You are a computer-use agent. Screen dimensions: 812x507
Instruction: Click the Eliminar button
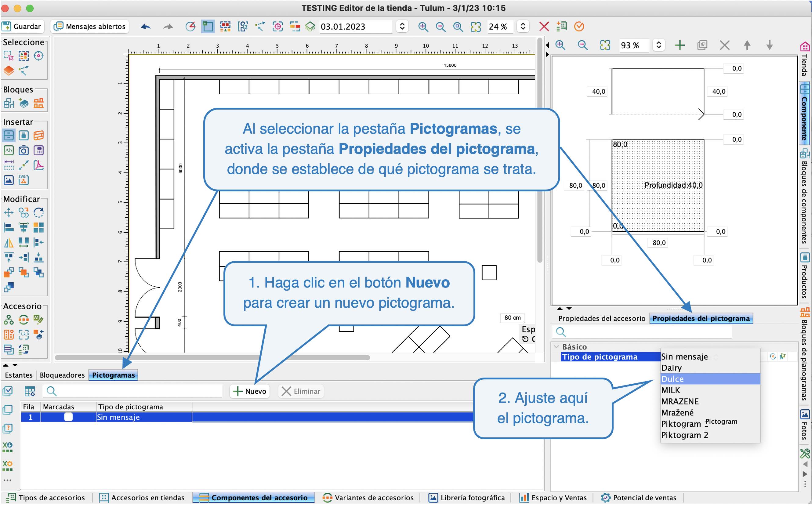pyautogui.click(x=301, y=391)
